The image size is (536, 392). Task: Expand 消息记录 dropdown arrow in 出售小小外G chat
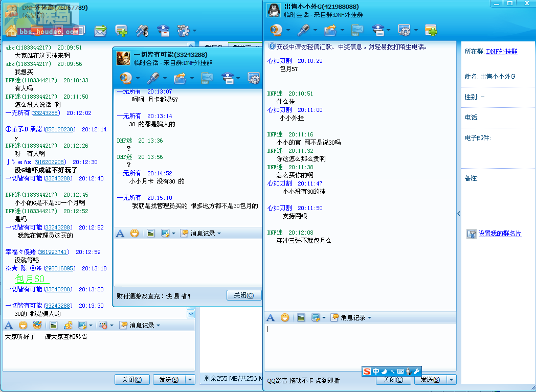coord(370,317)
